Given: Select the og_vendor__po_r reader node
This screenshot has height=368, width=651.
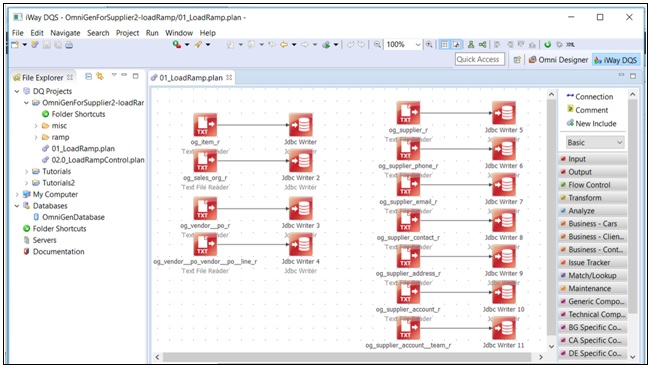Looking at the screenshot, I should tap(205, 208).
